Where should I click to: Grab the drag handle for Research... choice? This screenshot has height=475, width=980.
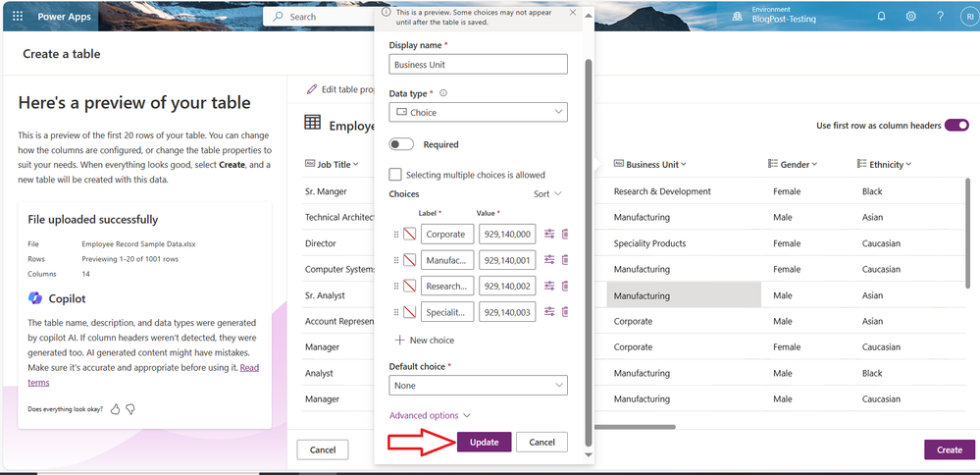point(395,286)
